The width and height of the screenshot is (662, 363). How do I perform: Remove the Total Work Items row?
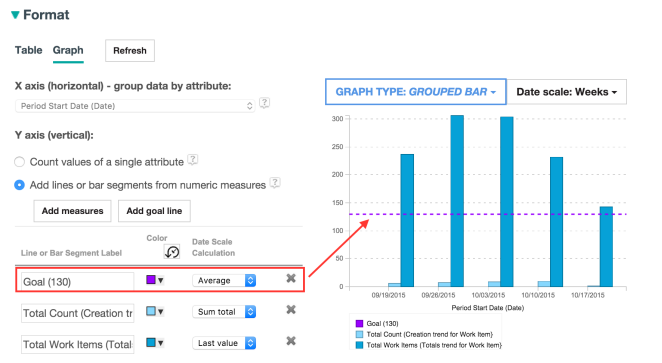[291, 341]
